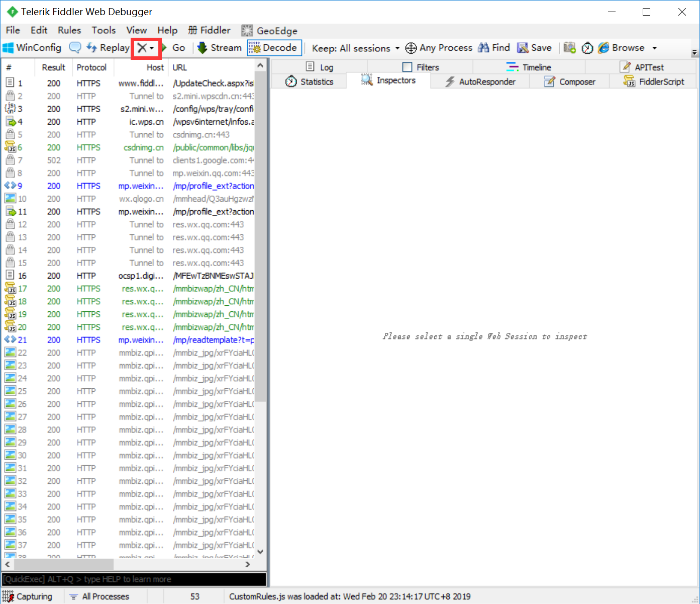Viewport: 700px width, 604px height.
Task: Click All Processes filter in status bar
Action: point(99,596)
